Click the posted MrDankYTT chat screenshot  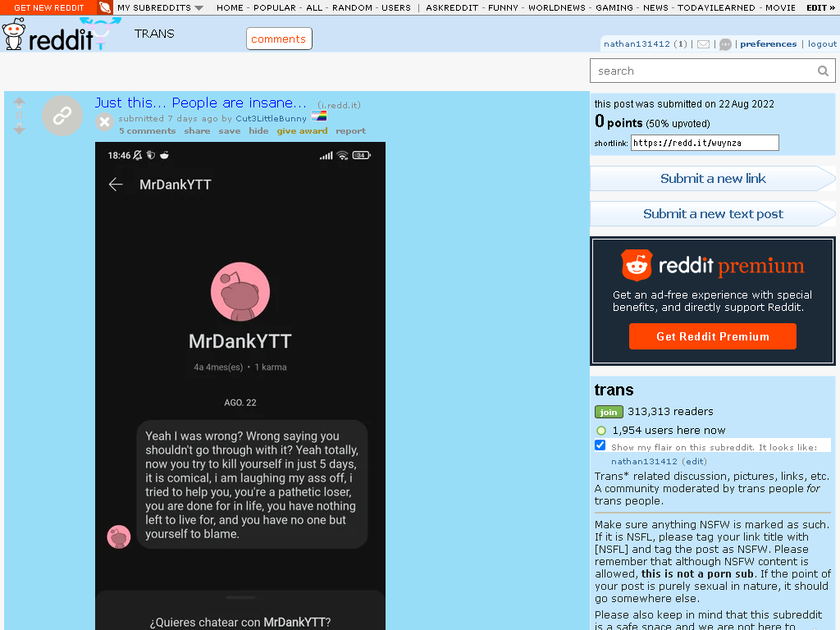(240, 386)
